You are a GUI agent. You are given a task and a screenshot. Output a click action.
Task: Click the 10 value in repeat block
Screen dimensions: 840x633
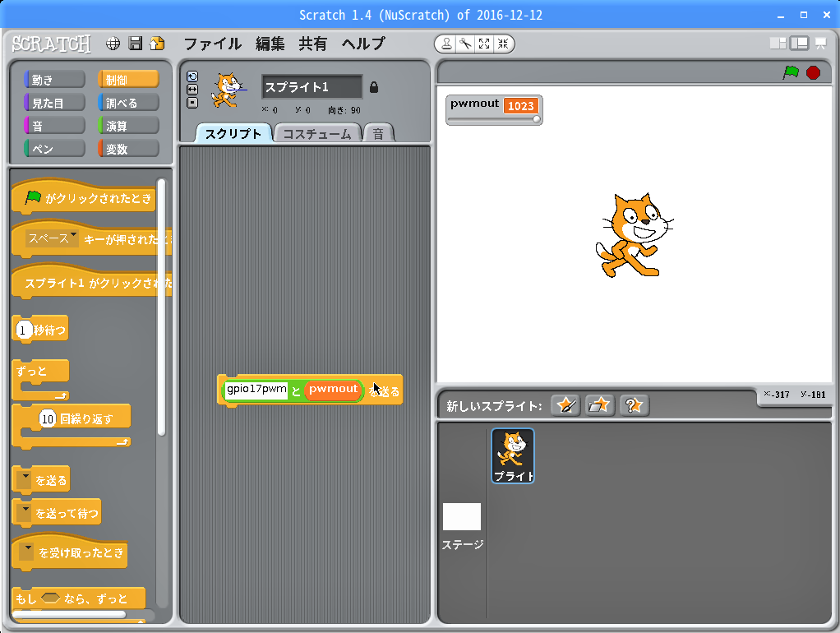tap(48, 418)
